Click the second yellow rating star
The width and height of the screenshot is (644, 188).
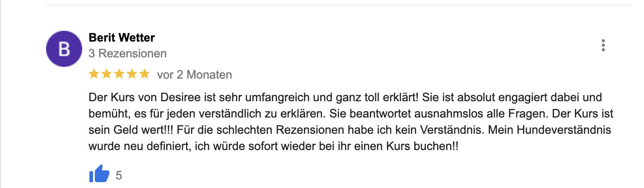107,74
